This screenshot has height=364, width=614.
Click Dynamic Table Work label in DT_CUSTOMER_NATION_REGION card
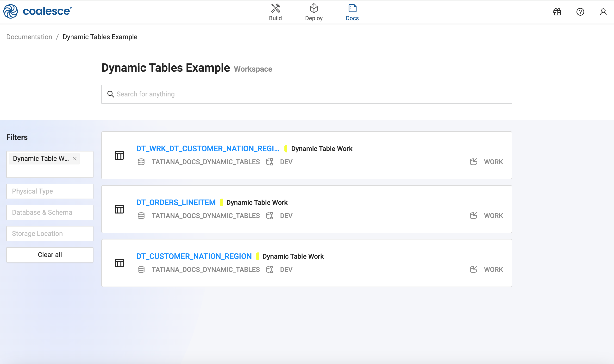click(x=293, y=256)
